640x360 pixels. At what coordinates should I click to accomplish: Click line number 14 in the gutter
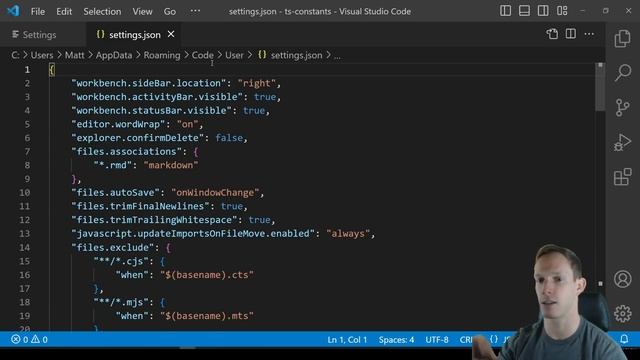pyautogui.click(x=24, y=247)
